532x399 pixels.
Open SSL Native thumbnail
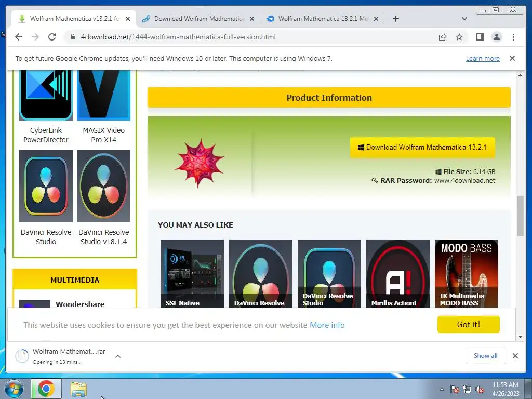click(x=192, y=273)
